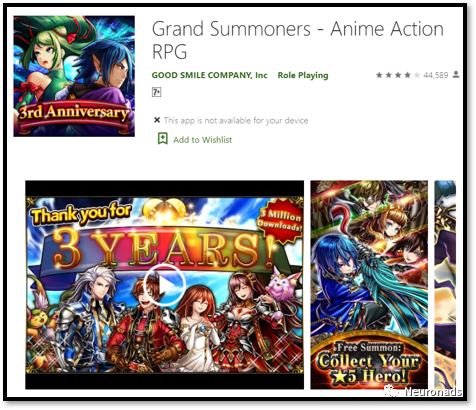The width and height of the screenshot is (476, 410).
Task: Open the GOOD SMILE COMPANY, Inc developer page
Action: click(209, 75)
